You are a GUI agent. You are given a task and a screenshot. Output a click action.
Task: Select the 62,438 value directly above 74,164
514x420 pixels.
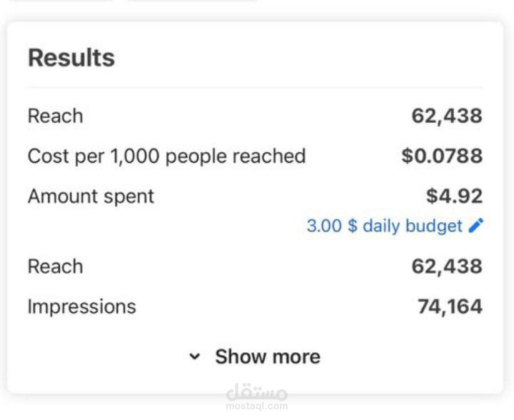pos(446,266)
